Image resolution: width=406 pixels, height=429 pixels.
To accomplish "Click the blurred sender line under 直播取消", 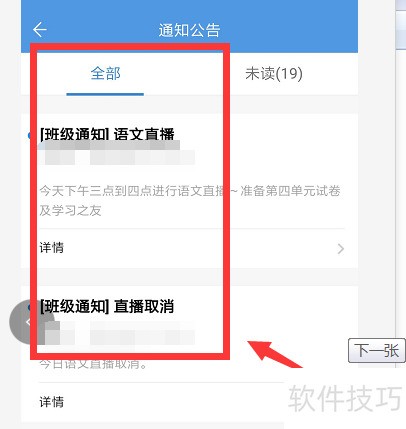I will point(117,333).
